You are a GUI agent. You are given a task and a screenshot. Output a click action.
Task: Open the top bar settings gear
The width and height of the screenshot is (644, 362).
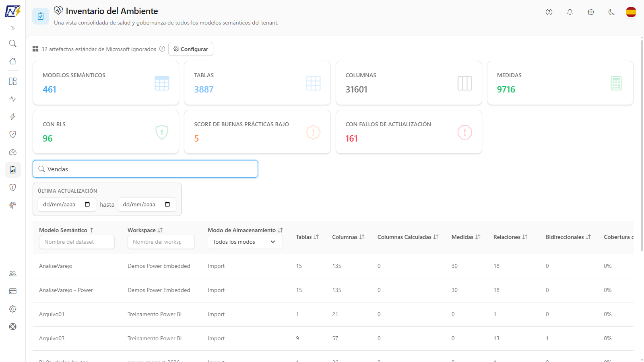(591, 12)
